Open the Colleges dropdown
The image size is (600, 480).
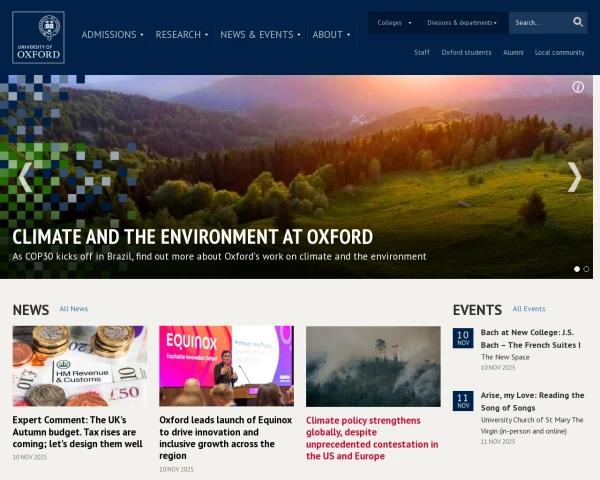pyautogui.click(x=394, y=23)
